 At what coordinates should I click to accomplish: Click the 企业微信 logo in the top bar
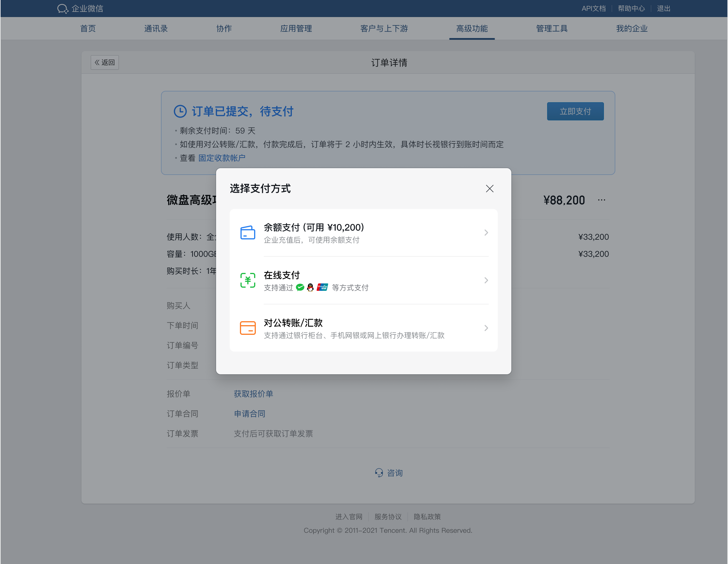[x=80, y=8]
